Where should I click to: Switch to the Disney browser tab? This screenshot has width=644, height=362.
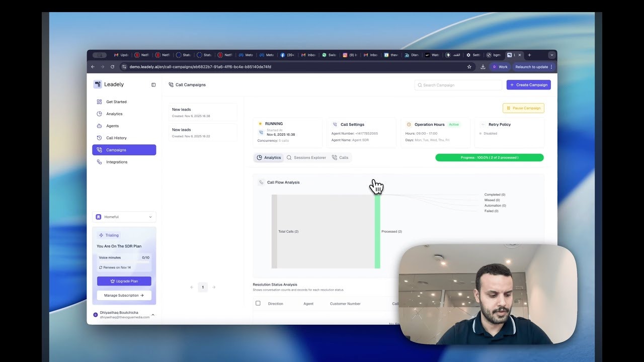[x=412, y=55]
